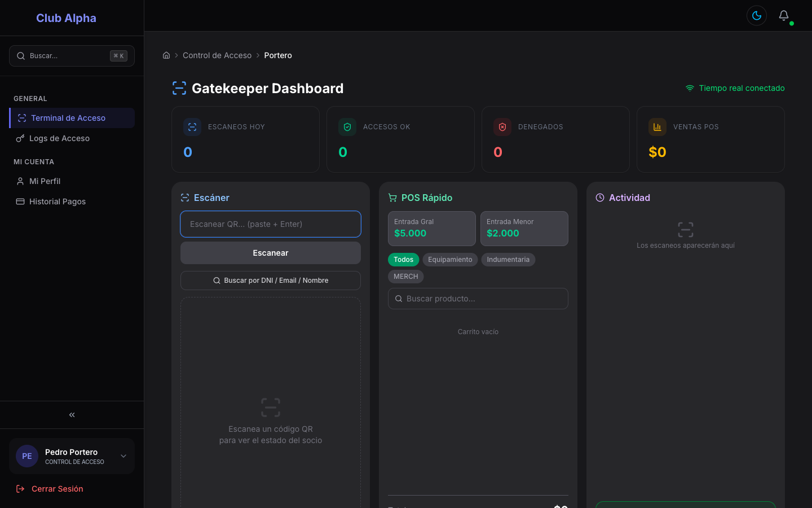
Task: Add Entrada Menor $2.000 to cart
Action: tap(524, 229)
